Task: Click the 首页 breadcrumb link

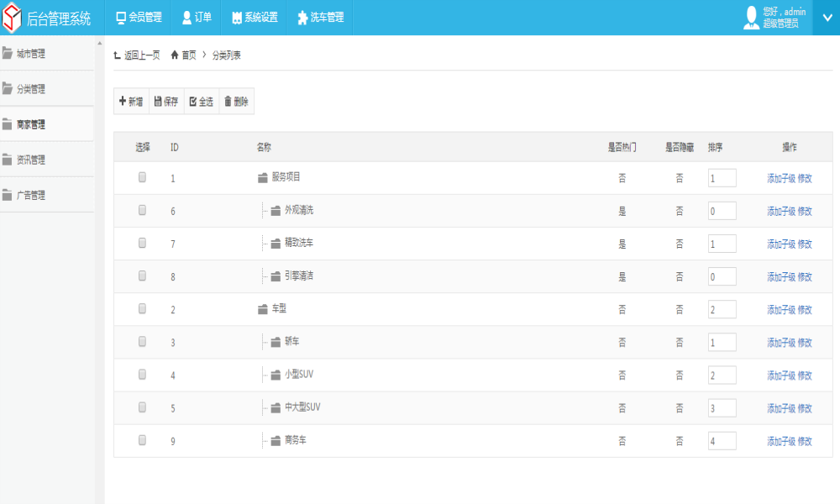Action: 188,55
